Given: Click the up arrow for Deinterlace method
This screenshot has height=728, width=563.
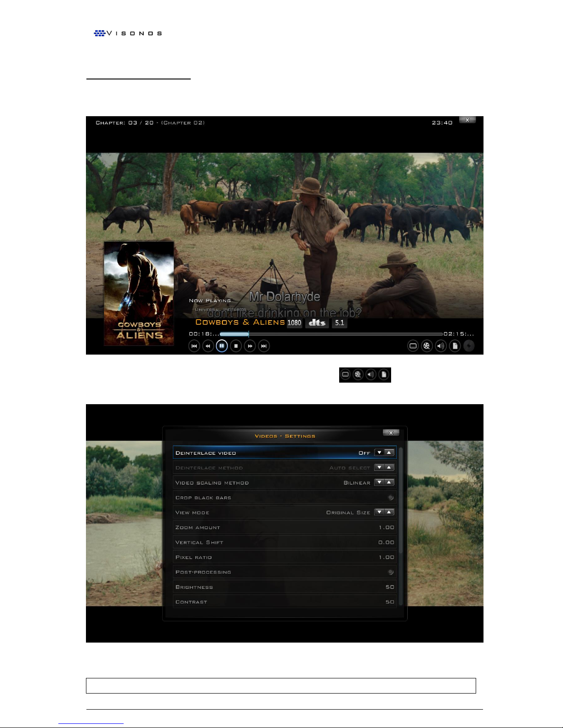Looking at the screenshot, I should click(389, 468).
